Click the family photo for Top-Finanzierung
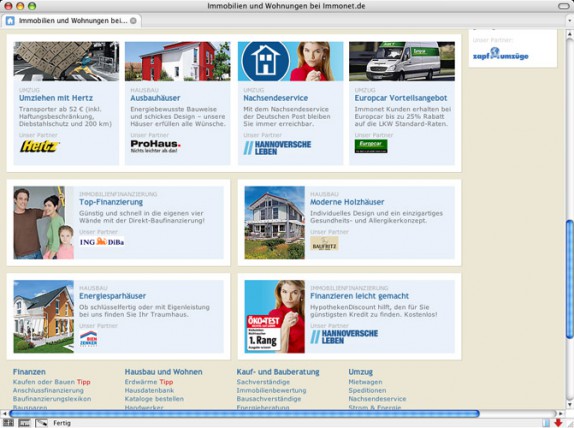 [x=44, y=223]
